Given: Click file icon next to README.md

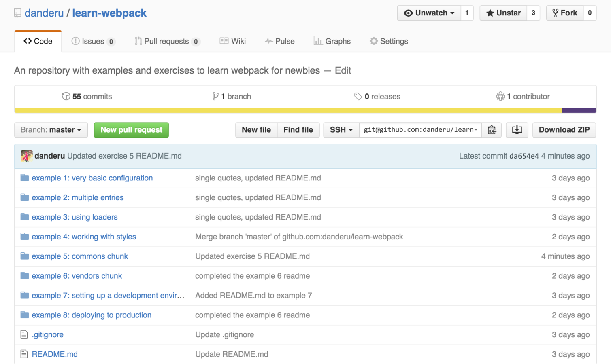Looking at the screenshot, I should [24, 354].
